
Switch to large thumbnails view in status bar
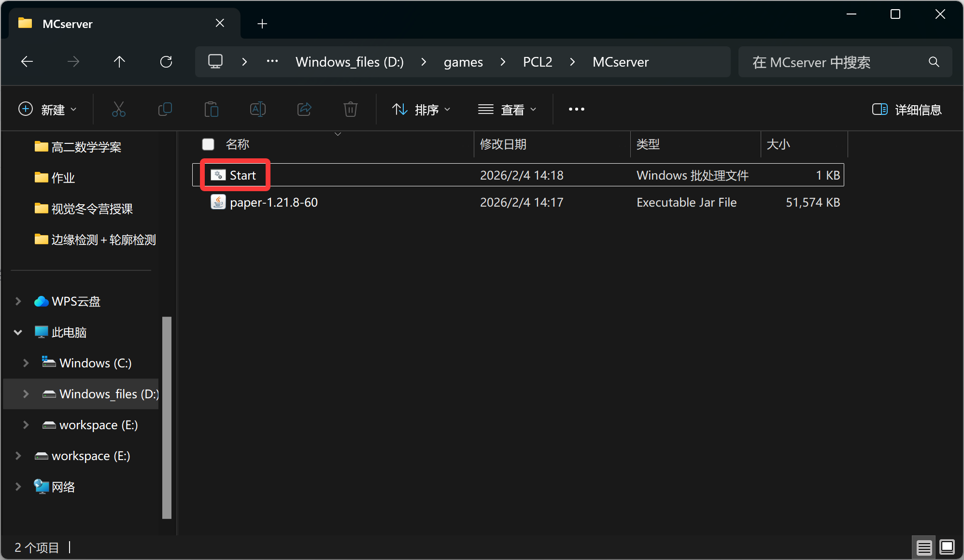(947, 547)
